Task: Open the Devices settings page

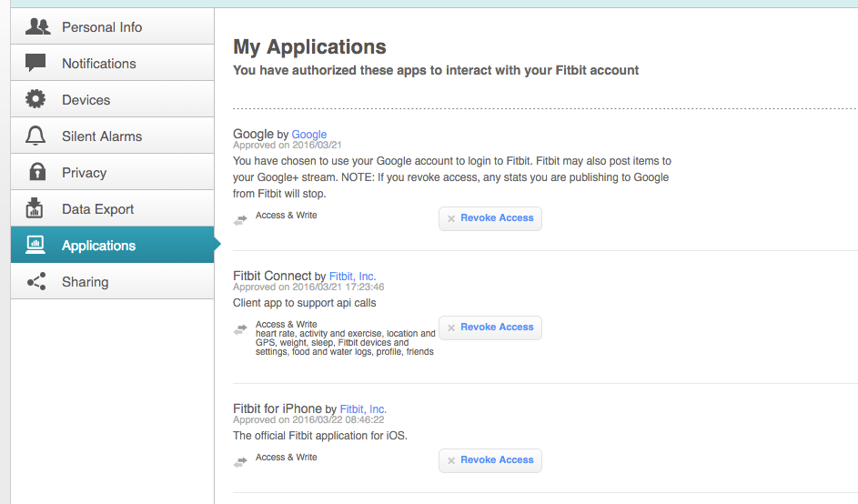Action: pyautogui.click(x=112, y=99)
